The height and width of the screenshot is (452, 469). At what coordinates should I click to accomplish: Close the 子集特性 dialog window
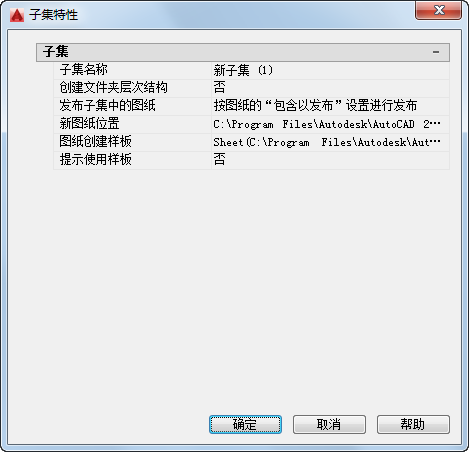(x=439, y=10)
